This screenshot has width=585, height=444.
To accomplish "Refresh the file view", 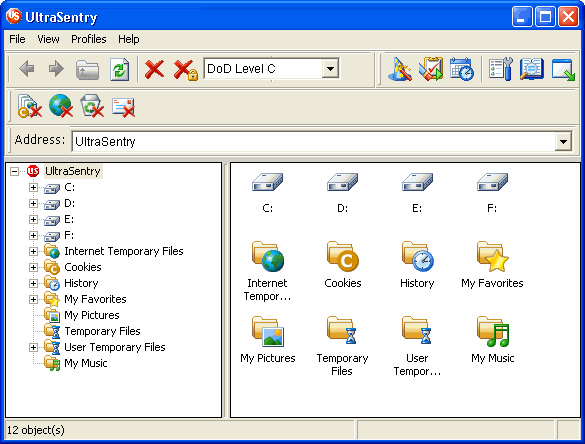I will (x=120, y=69).
